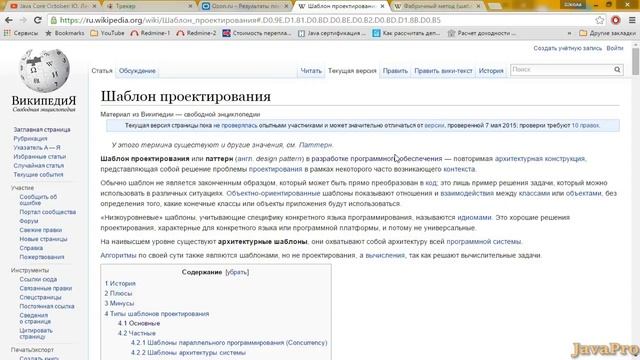Viewport: 640px width, 360px height.
Task: Jump to contents item 1 История
Action: click(x=120, y=283)
